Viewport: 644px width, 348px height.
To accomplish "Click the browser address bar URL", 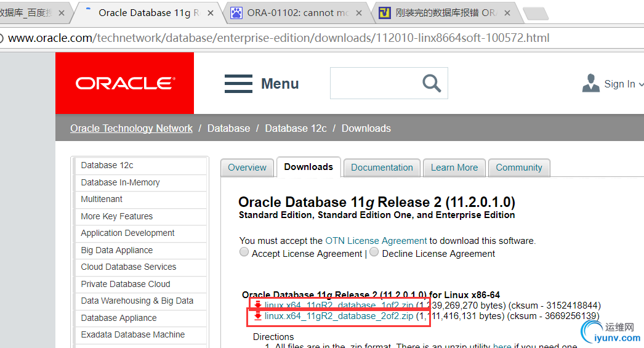I will tap(278, 38).
